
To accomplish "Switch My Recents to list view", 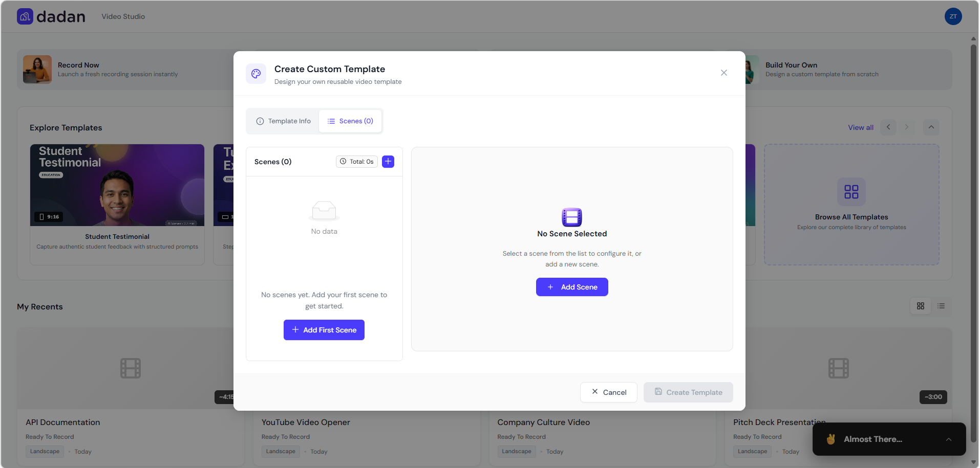I will [x=941, y=306].
